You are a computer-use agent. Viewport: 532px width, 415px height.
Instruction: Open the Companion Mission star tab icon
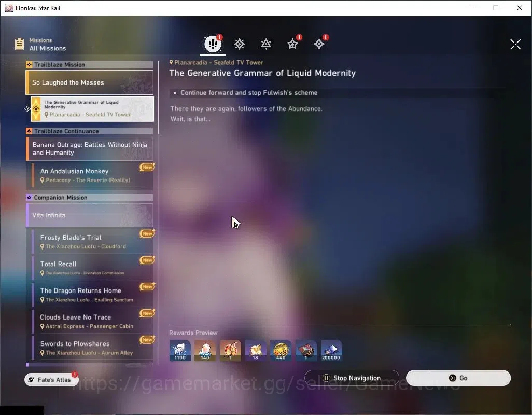point(292,44)
